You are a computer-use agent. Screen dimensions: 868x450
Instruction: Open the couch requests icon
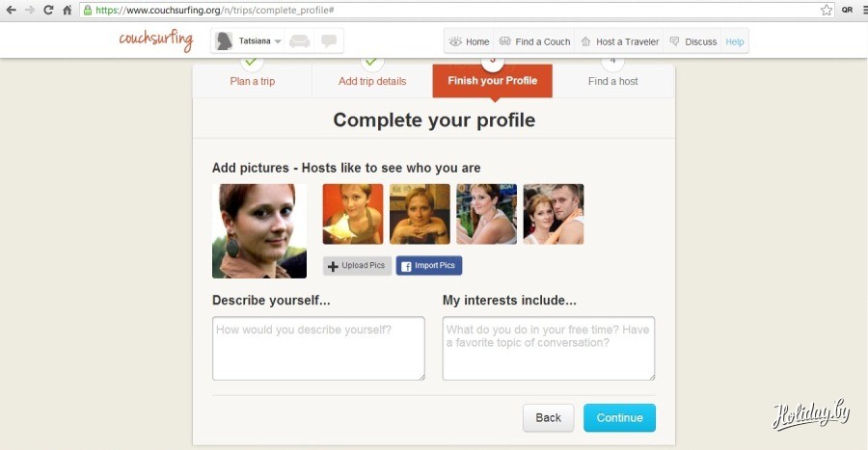tap(300, 40)
